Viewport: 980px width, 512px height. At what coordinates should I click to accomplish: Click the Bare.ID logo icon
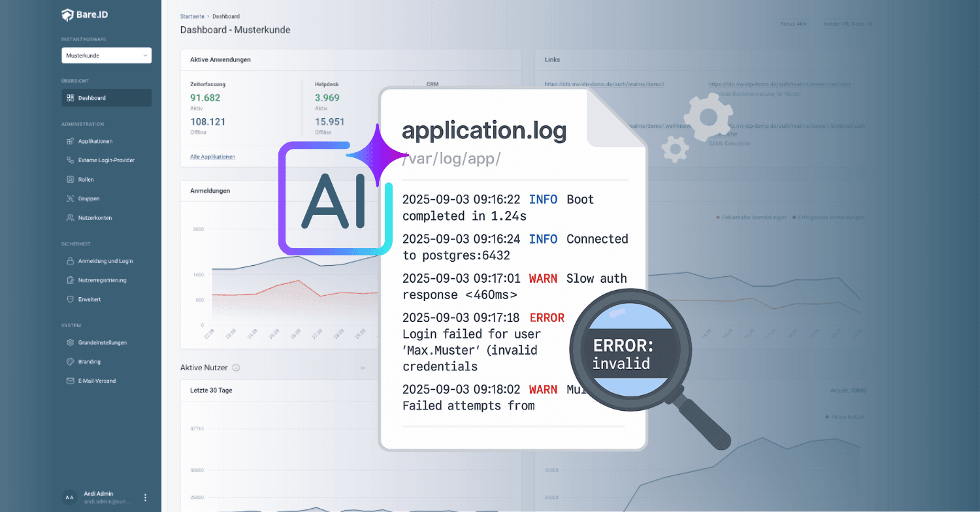click(67, 15)
